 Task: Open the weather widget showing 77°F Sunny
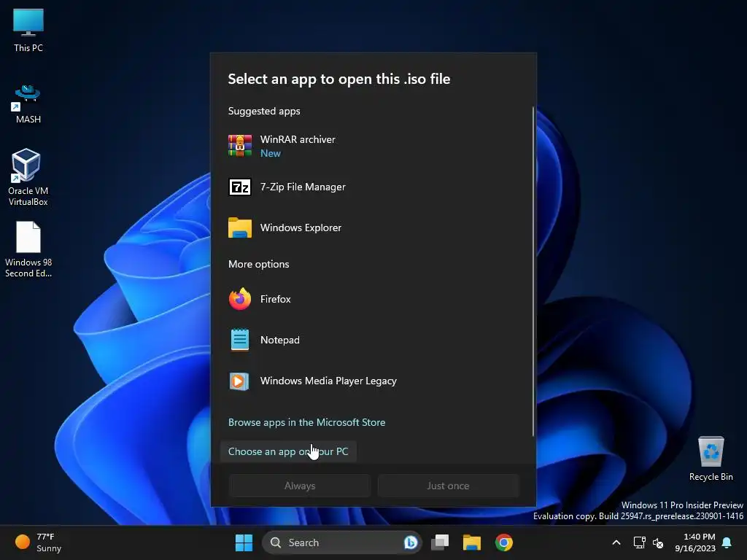(39, 542)
